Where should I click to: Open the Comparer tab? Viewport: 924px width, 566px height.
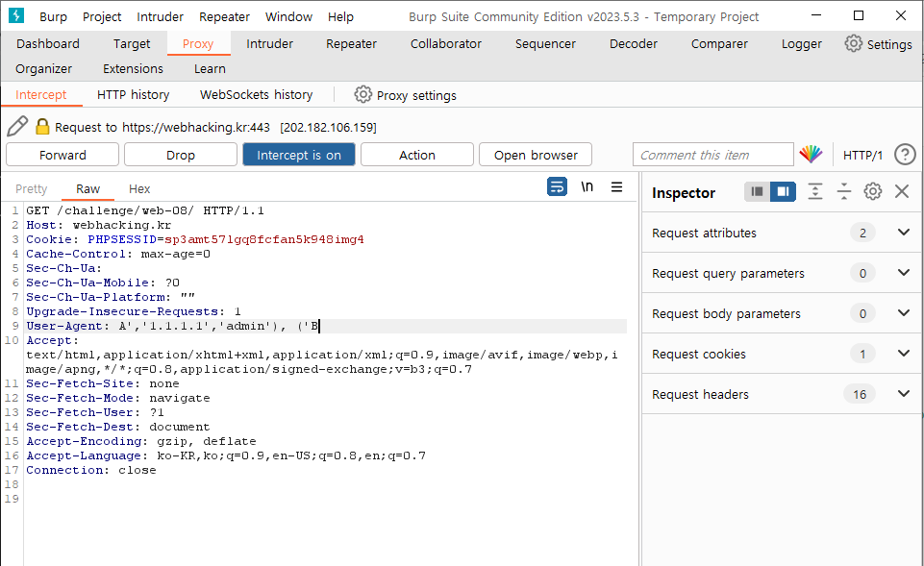(719, 43)
